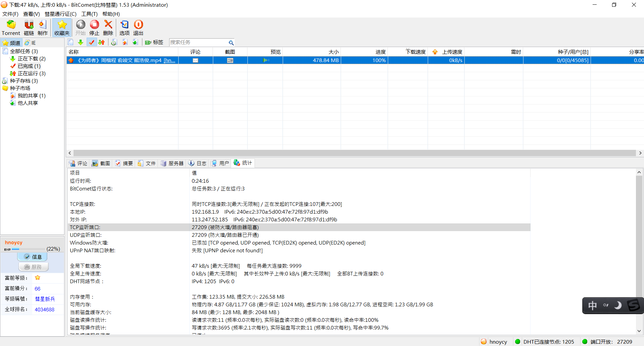This screenshot has height=346, width=644.
Task: Open a Torrent file from the toolbar
Action: (x=11, y=28)
